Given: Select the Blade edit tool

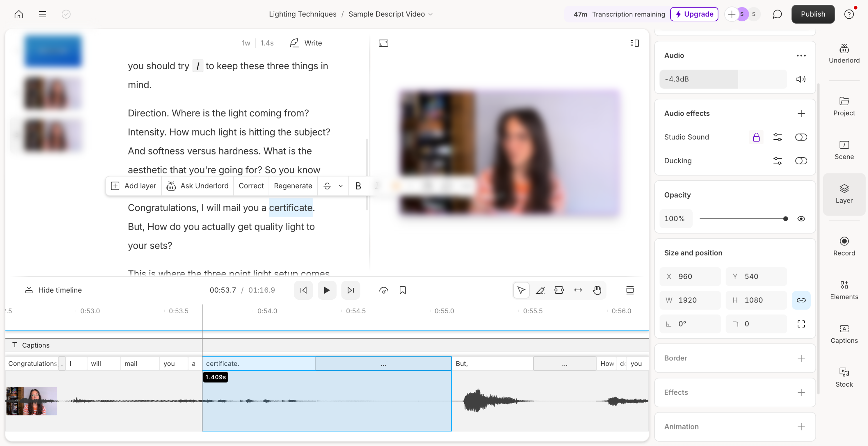Looking at the screenshot, I should 540,290.
